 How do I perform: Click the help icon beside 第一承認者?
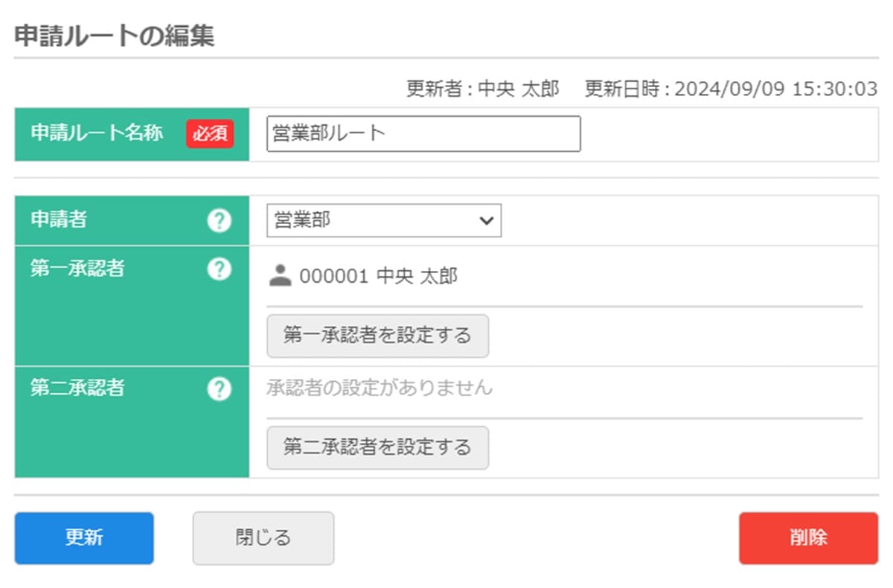(x=219, y=269)
